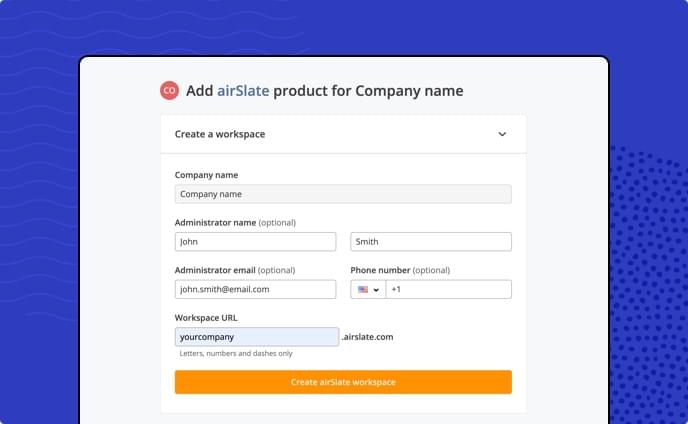Image resolution: width=688 pixels, height=424 pixels.
Task: Click the airSlate word in heading
Action: point(243,90)
